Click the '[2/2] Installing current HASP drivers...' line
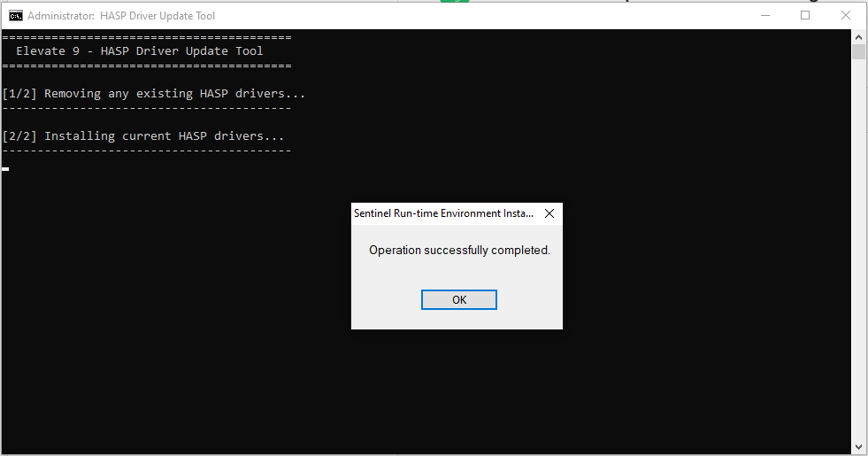The width and height of the screenshot is (868, 456). coord(143,135)
